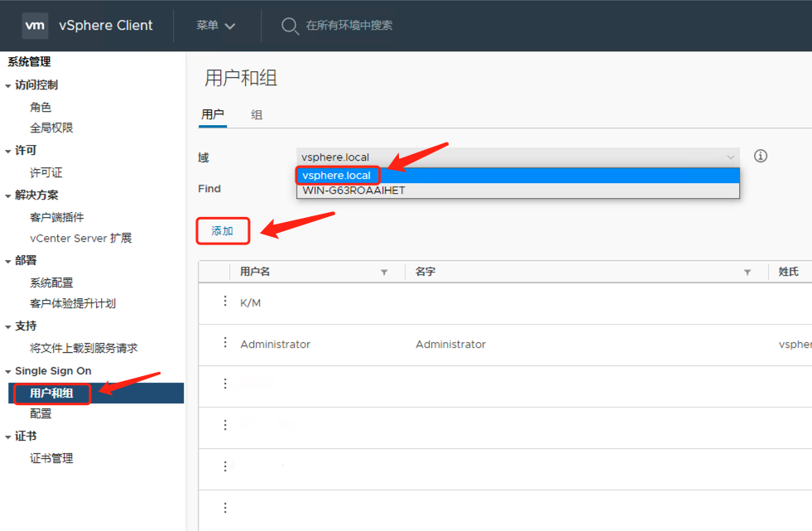Open 证书管理 in the sidebar

pos(51,458)
